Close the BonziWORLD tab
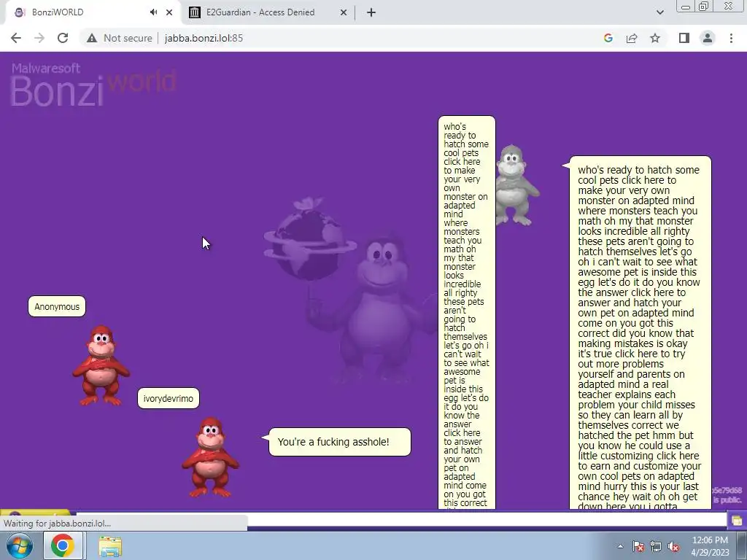 [169, 12]
